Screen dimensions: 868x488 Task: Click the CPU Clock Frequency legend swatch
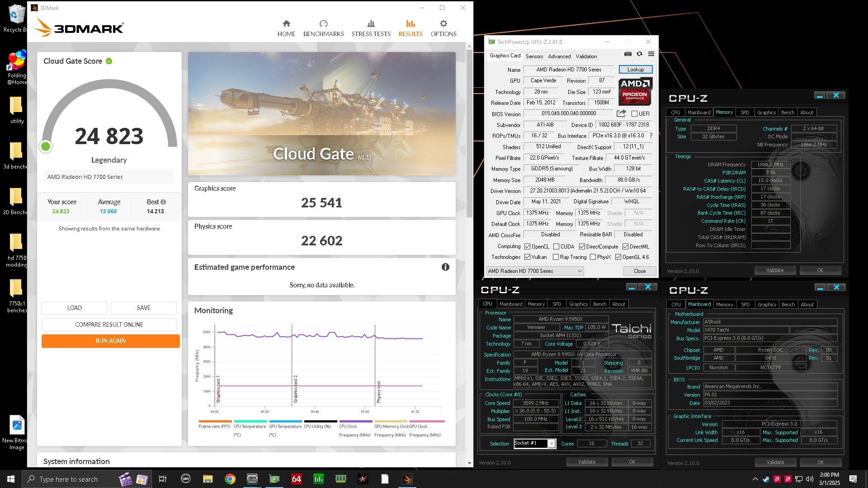coord(355,421)
